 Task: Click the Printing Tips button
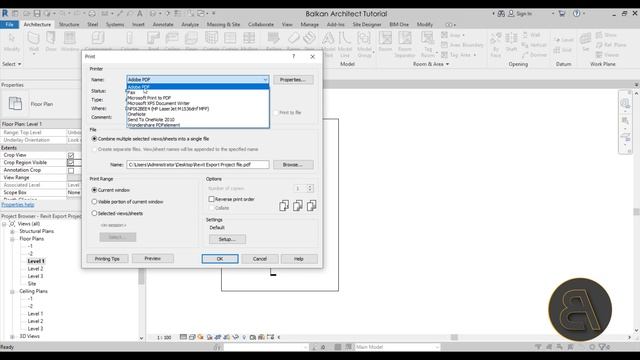pos(107,259)
